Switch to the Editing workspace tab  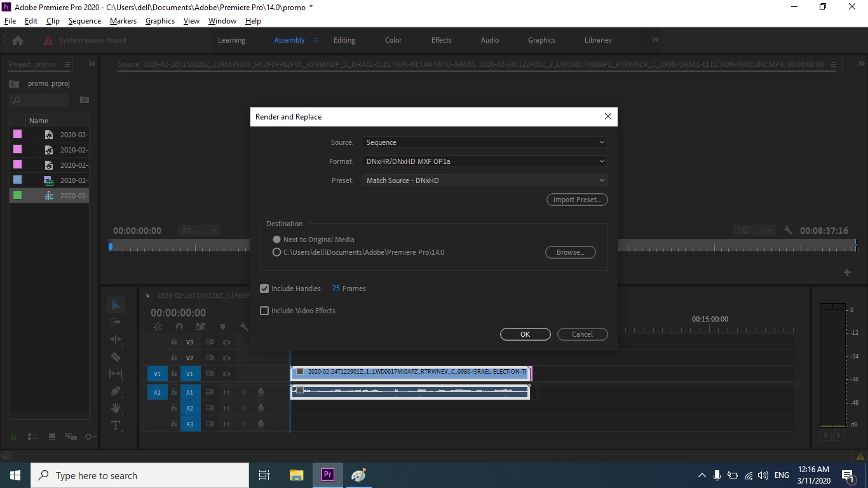point(344,40)
